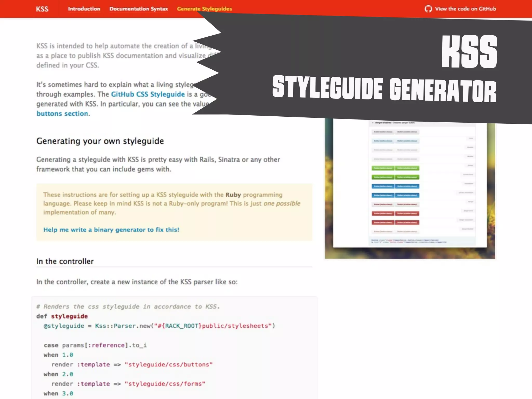Click the Renders the css styleguide comment
The height and width of the screenshot is (399, 532).
[128, 307]
